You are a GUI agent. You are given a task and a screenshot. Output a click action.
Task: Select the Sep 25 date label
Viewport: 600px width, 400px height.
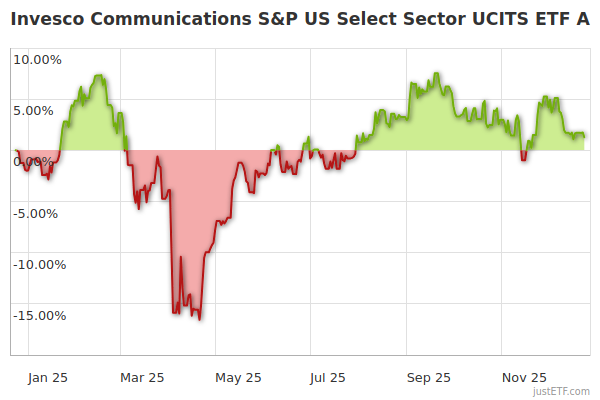coord(428,377)
